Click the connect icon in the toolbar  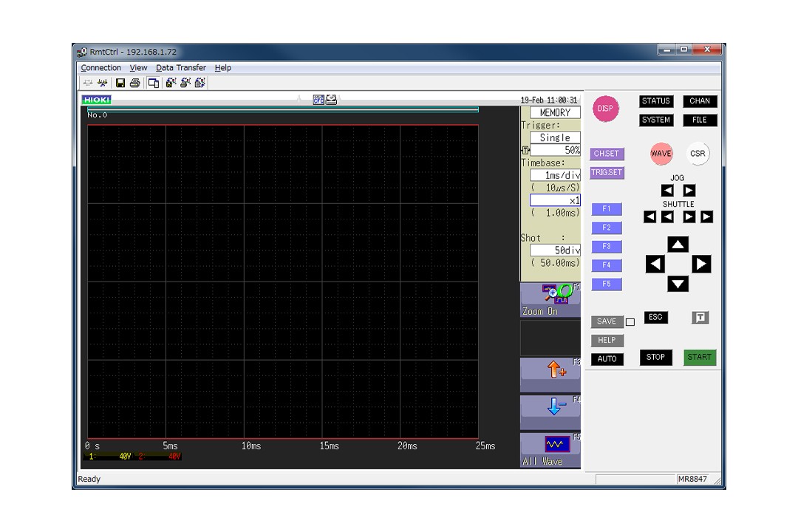pyautogui.click(x=88, y=83)
